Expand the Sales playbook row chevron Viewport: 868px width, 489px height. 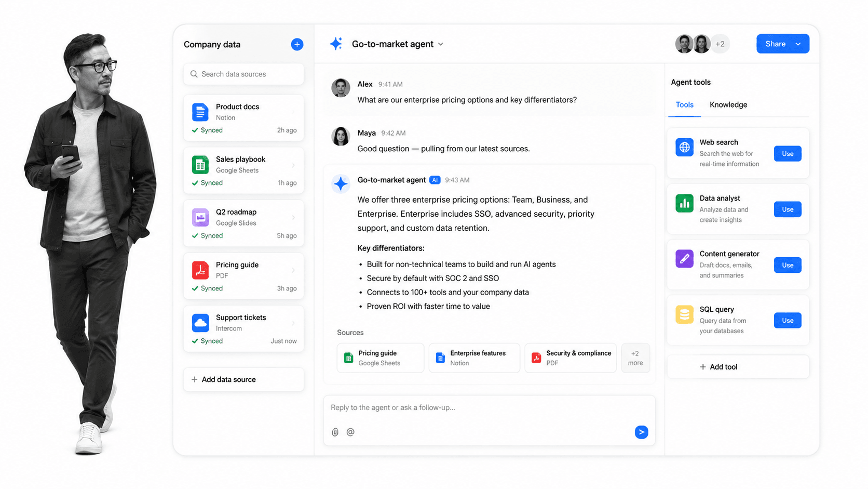[293, 165]
